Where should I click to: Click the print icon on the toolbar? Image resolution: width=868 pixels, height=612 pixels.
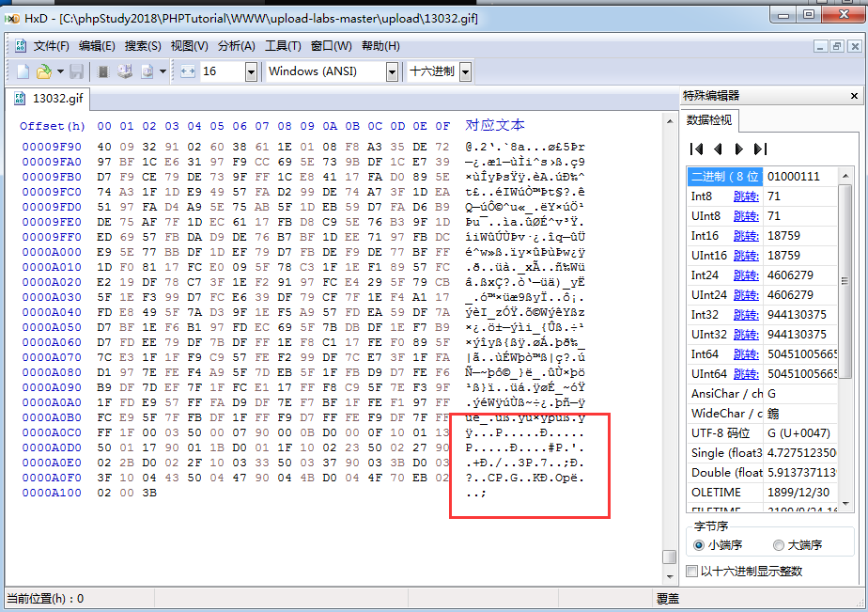click(124, 71)
